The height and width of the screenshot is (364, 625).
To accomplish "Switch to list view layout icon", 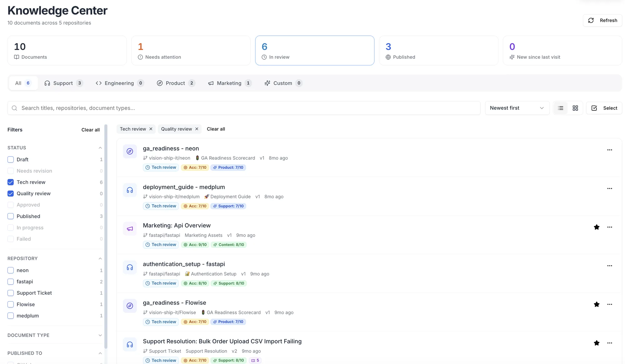I will pyautogui.click(x=561, y=108).
